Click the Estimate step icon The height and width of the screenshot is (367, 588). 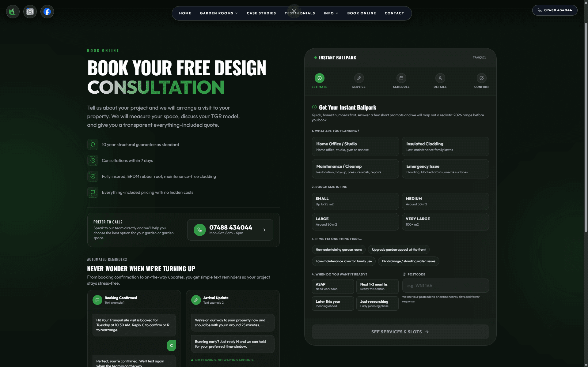point(319,78)
